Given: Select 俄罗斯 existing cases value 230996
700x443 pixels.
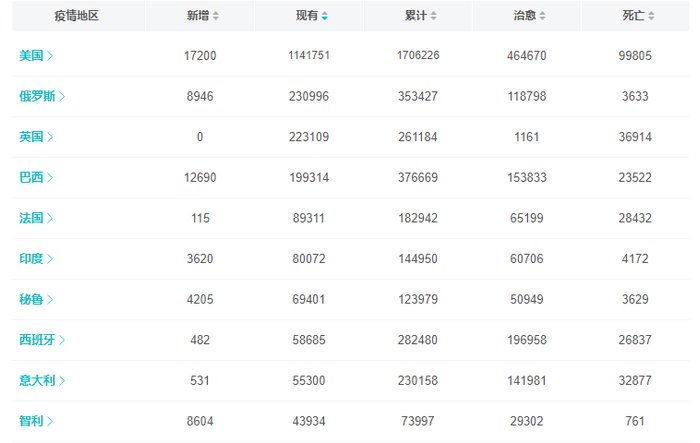Looking at the screenshot, I should 309,96.
